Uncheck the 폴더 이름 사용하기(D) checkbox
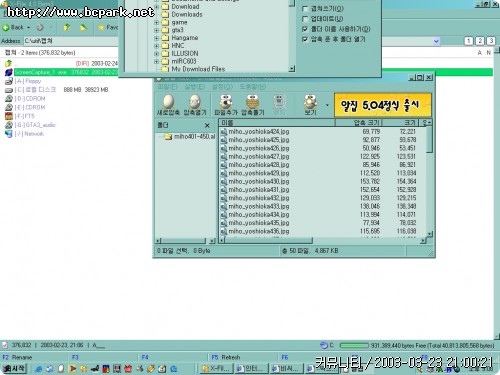This screenshot has width=500, height=375. click(305, 29)
